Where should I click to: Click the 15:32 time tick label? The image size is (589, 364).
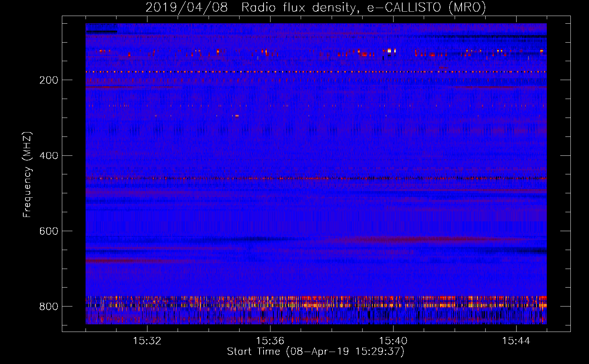tap(147, 341)
